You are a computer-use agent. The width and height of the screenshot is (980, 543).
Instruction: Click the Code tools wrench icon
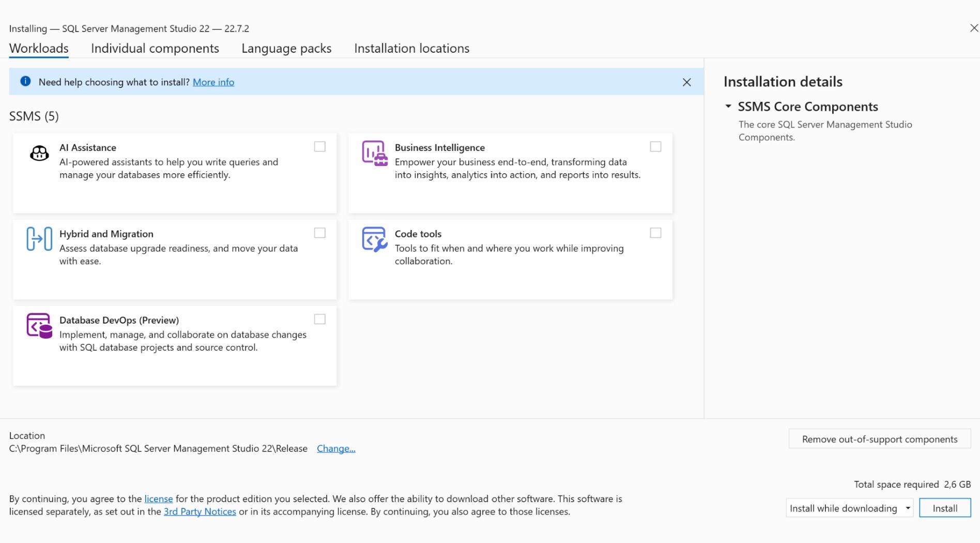(375, 239)
